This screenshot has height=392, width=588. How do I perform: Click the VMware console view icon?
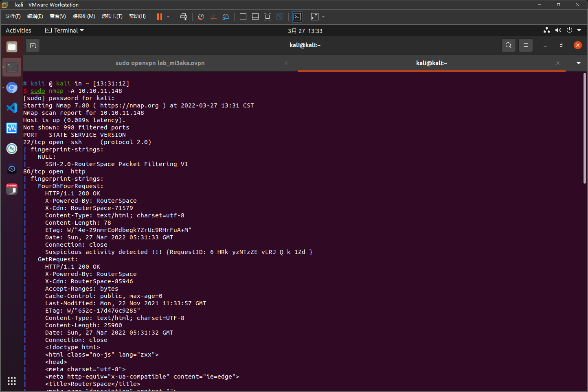[297, 17]
